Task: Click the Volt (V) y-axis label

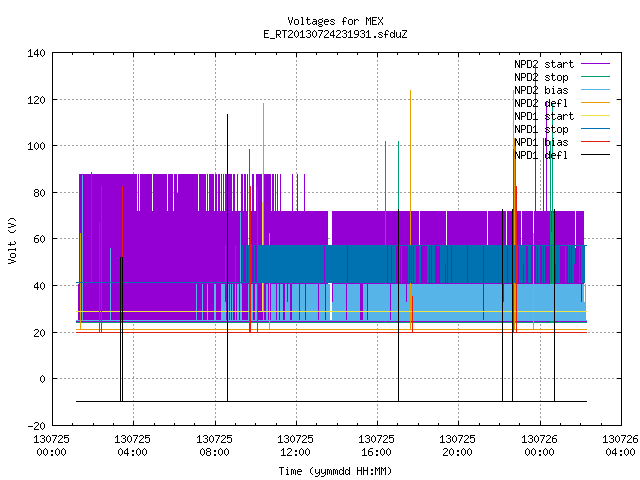Action: click(13, 240)
